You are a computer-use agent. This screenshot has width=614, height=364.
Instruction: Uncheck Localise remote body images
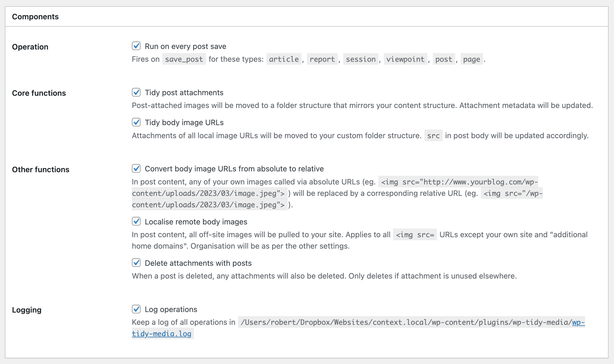pyautogui.click(x=136, y=221)
